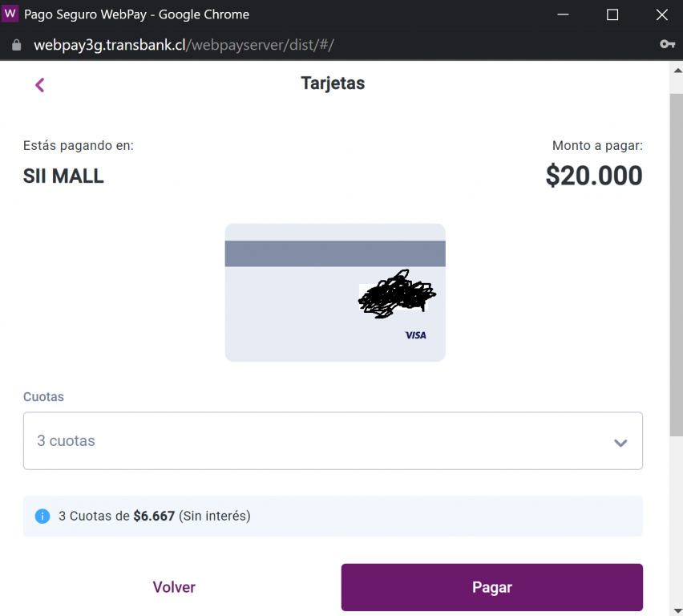Click the webpay3g.transbank.cl address bar URL
683x616 pixels.
click(183, 45)
